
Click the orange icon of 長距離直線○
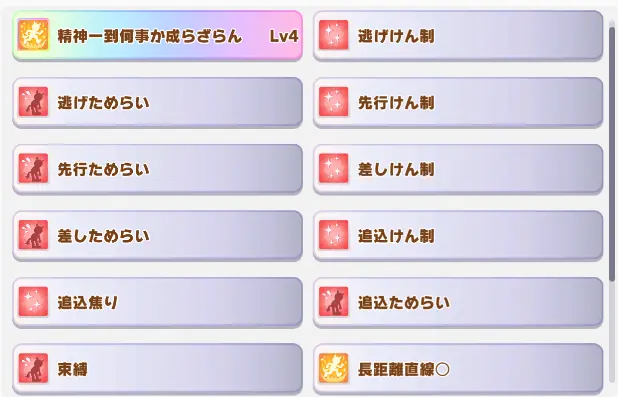(x=333, y=368)
